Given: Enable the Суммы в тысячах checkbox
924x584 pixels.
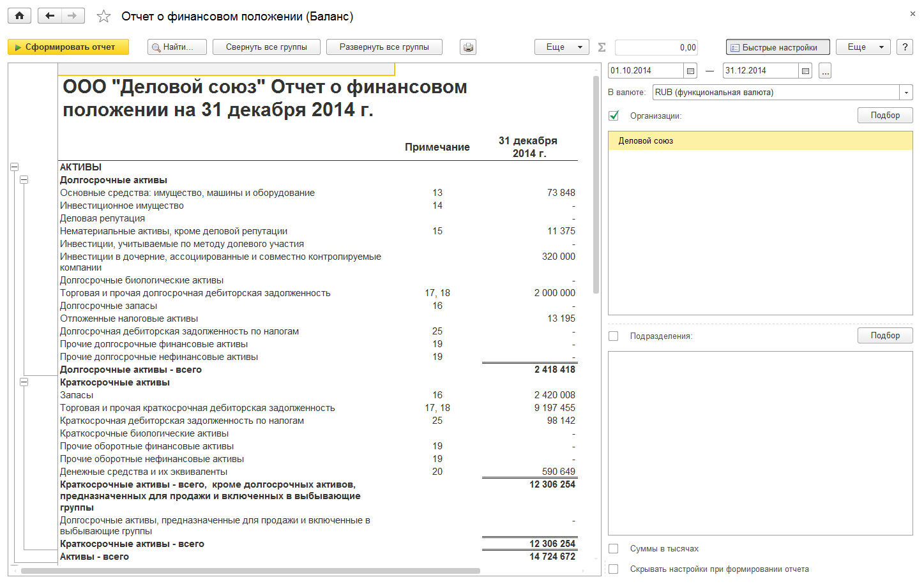Looking at the screenshot, I should click(614, 548).
